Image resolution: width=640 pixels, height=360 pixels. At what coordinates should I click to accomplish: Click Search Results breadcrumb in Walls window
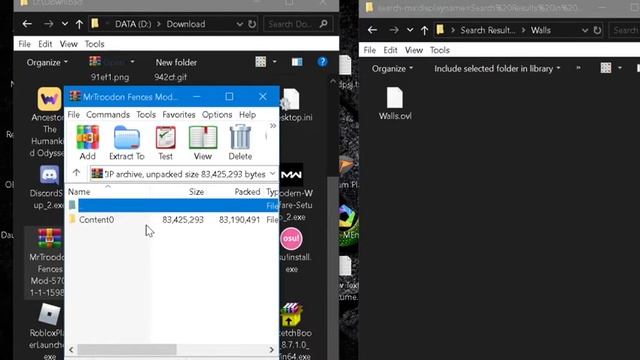(x=487, y=30)
